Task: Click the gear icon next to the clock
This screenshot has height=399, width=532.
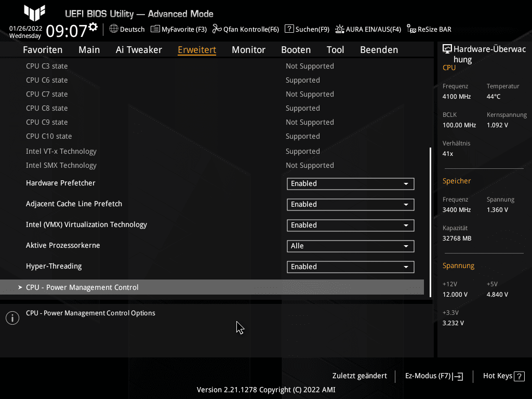Action: pos(93,27)
